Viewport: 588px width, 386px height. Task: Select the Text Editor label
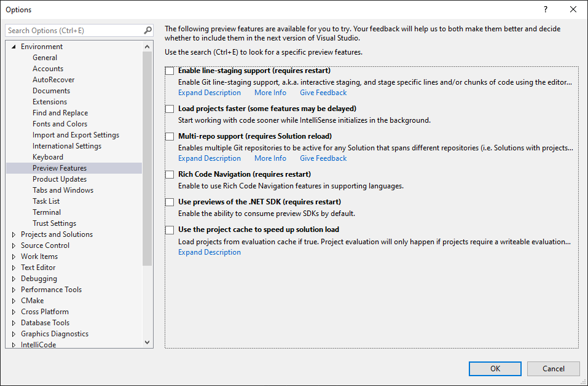(x=38, y=268)
